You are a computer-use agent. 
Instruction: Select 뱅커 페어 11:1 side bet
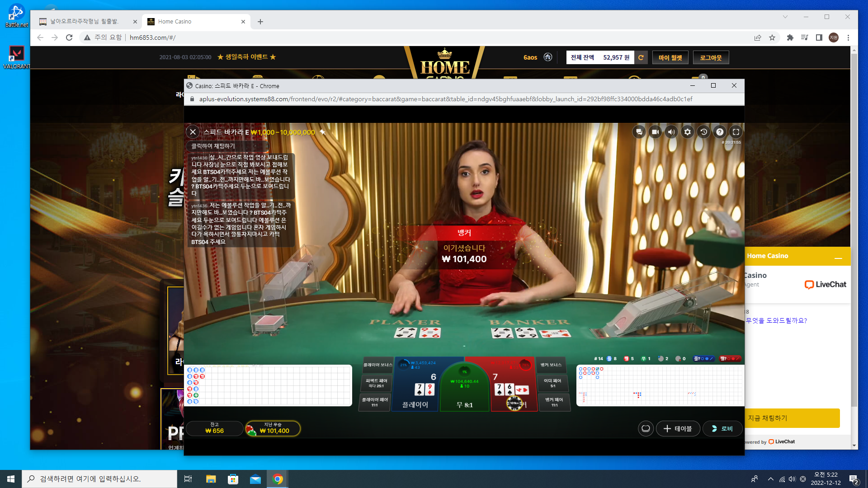[x=554, y=402]
